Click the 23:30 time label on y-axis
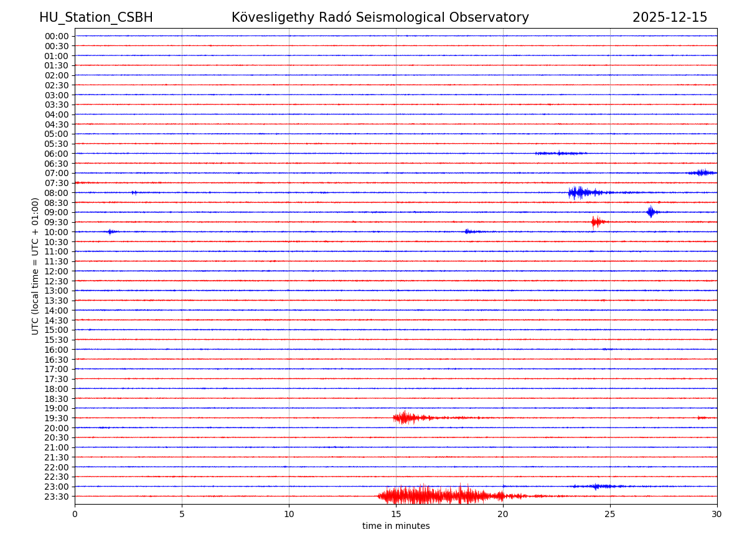Screen dimensions: 747x560 coord(57,497)
